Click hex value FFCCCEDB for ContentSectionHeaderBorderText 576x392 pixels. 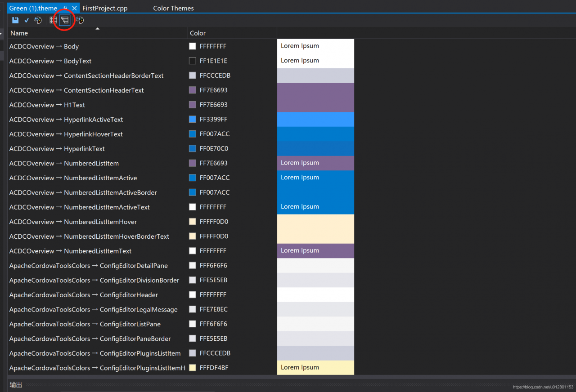215,76
